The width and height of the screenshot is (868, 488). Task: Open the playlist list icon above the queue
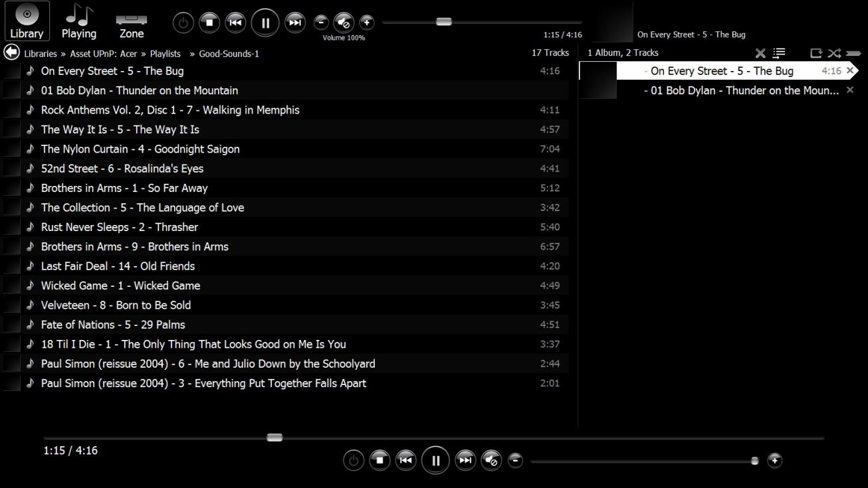(x=779, y=53)
